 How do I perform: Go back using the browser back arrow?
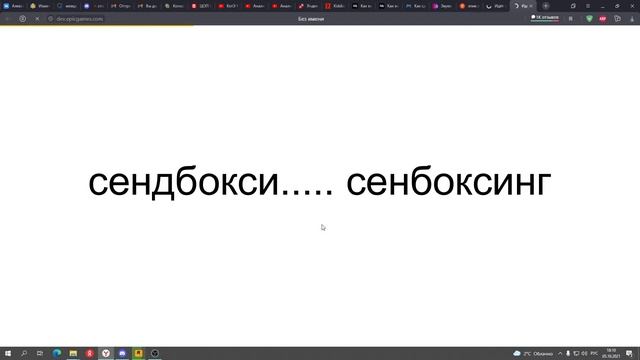click(x=7, y=19)
